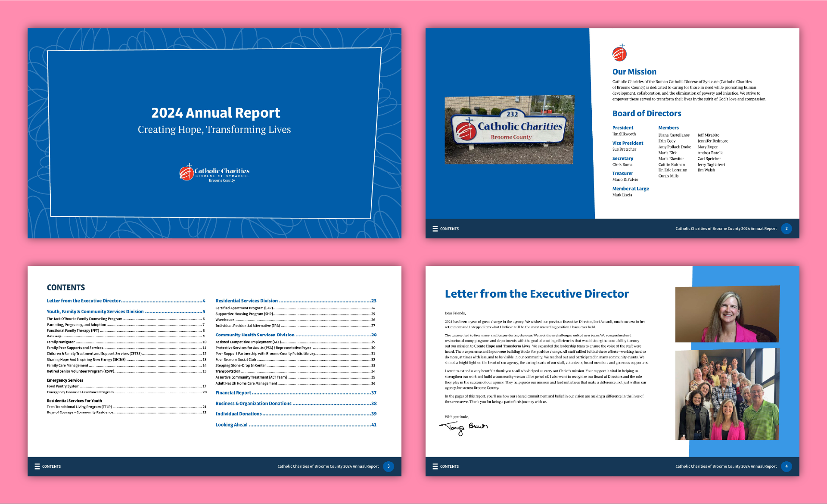Expand the Residential Services Division section
The image size is (827, 504).
pos(247,301)
